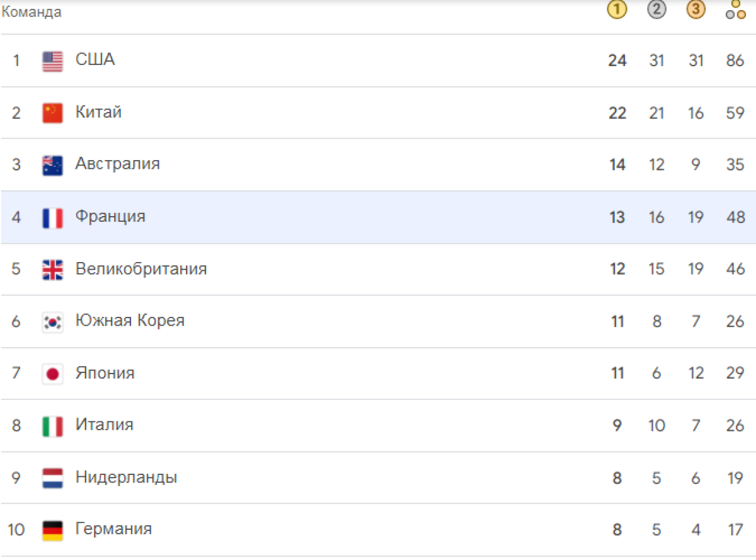The width and height of the screenshot is (756, 560).
Task: Open the Нидерланды team entry
Action: (x=126, y=477)
